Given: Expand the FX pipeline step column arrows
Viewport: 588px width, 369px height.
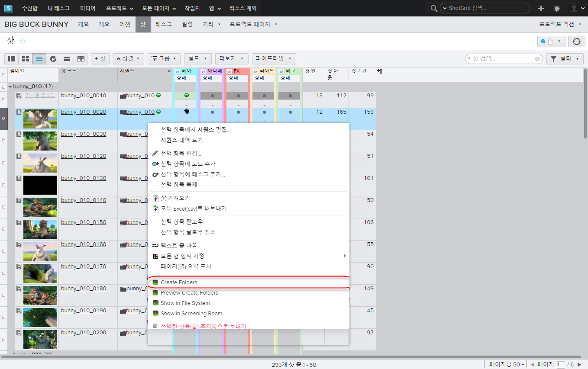Looking at the screenshot, I should pos(229,71).
